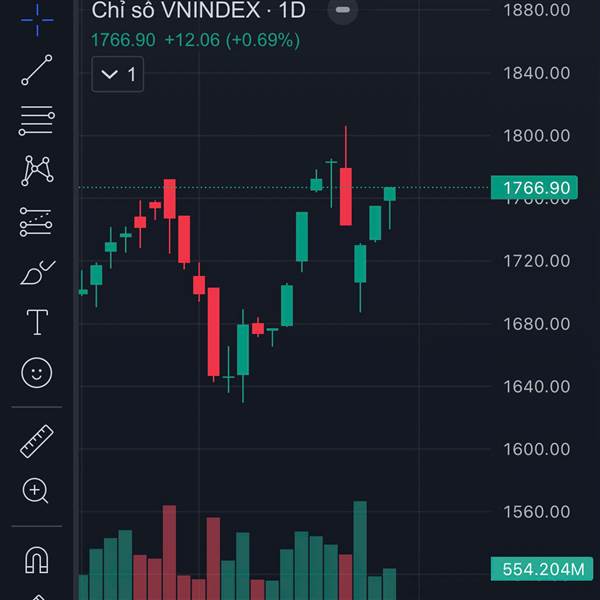Click the current price label 1766.90
Screen dimensions: 600x600
click(536, 187)
